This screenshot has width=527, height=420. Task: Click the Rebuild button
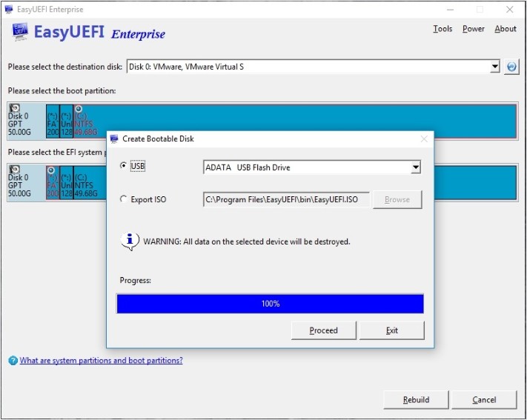tap(416, 400)
